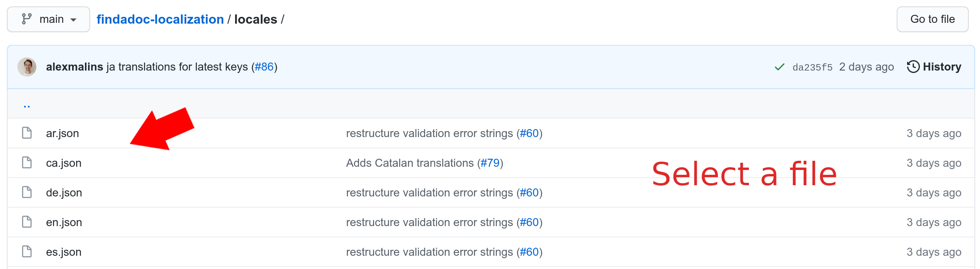Open the main branch dropdown
Image resolution: width=980 pixels, height=269 pixels.
pos(48,19)
